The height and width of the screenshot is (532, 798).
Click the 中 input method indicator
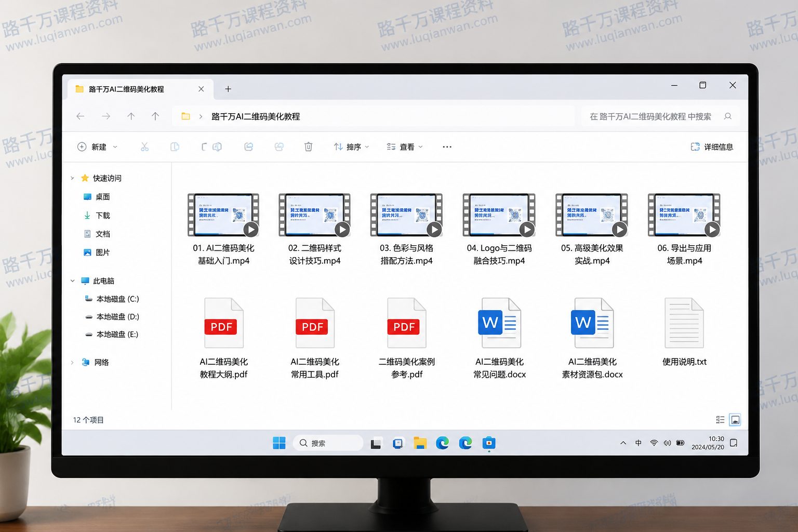coord(639,443)
